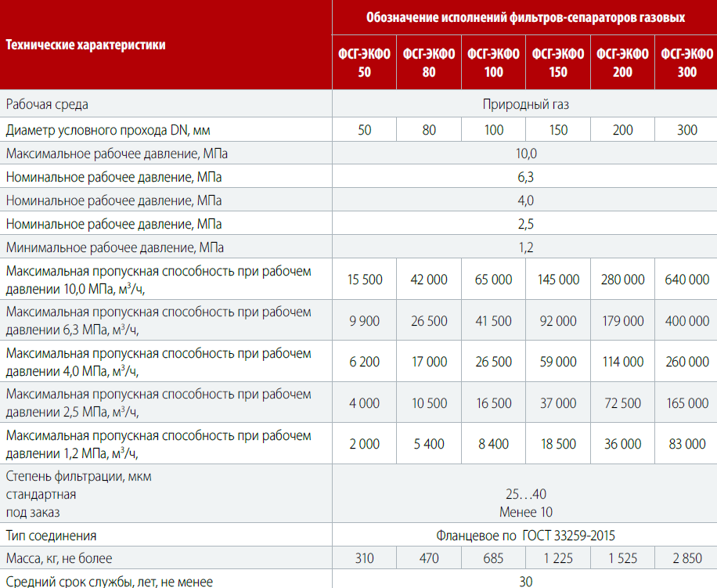Click the cell value '72 500'
The height and width of the screenshot is (588, 717).
click(622, 403)
